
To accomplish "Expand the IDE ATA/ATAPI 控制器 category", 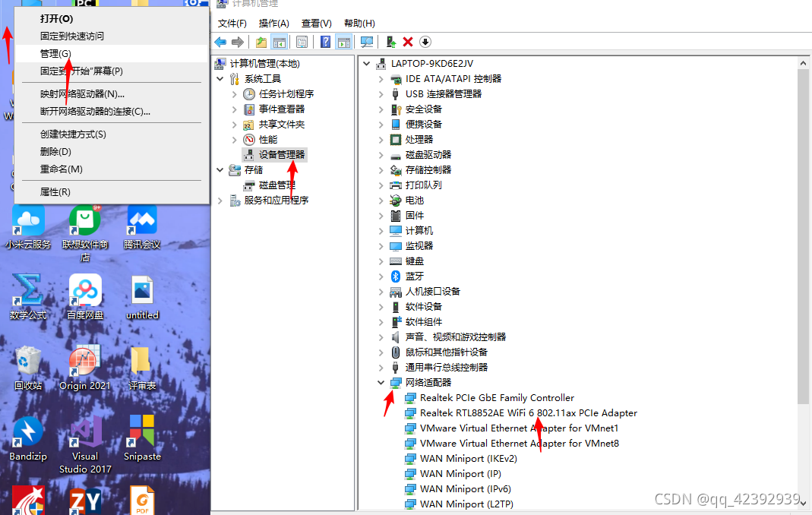I will (x=381, y=79).
